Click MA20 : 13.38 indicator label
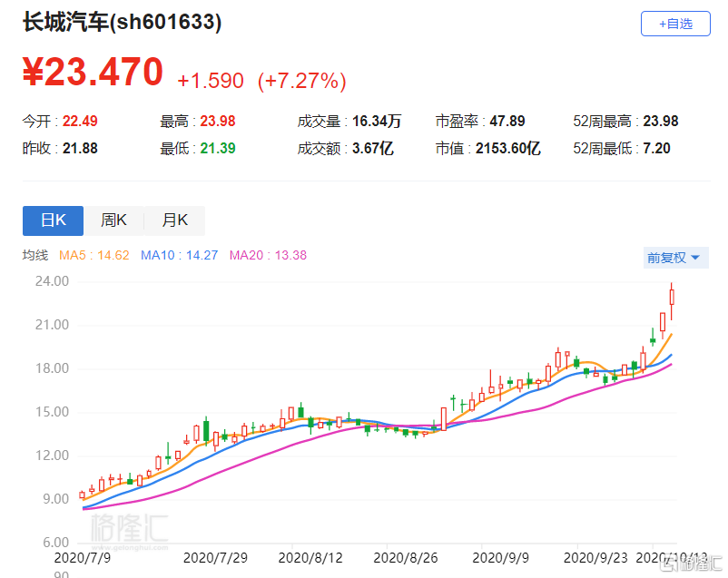 [x=268, y=255]
